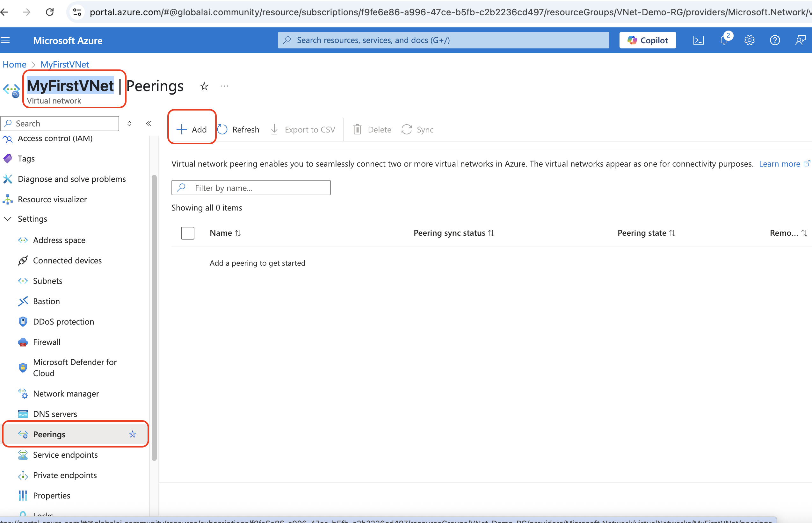The width and height of the screenshot is (812, 523).
Task: Click the Subnets icon in the sidebar
Action: click(x=23, y=281)
